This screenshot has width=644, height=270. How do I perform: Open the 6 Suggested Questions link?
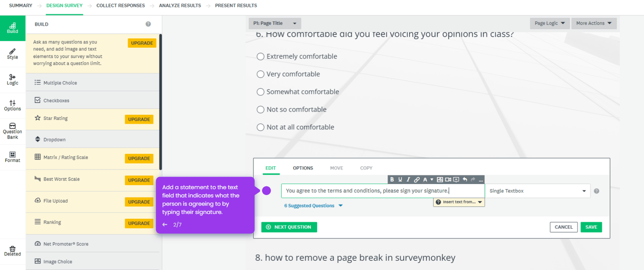tap(309, 205)
